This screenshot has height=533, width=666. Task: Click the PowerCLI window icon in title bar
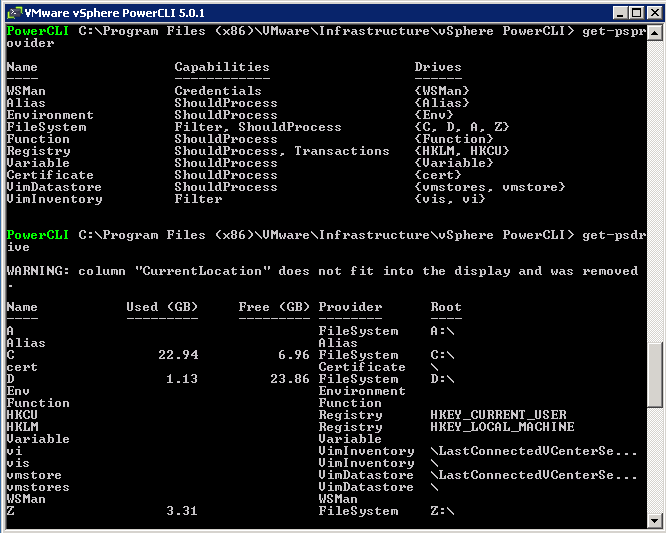(14, 13)
